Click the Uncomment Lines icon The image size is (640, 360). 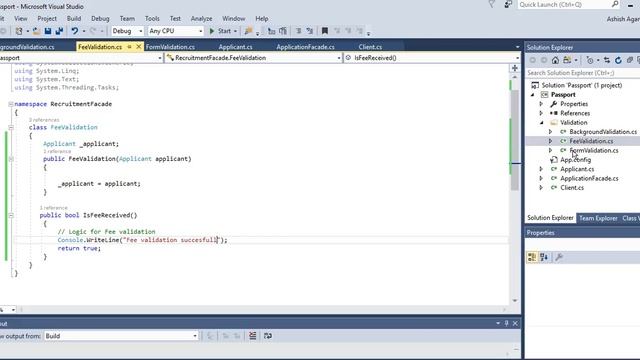click(310, 31)
